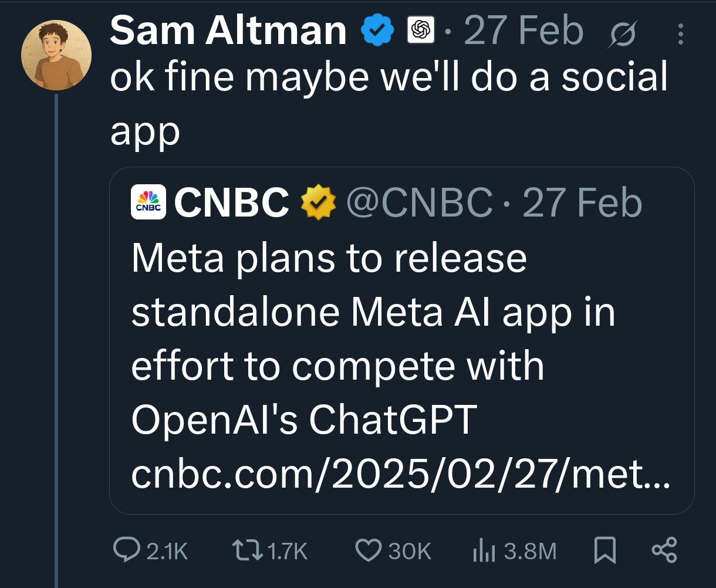This screenshot has height=588, width=716.
Task: Like the tweet with the heart
Action: tap(369, 550)
